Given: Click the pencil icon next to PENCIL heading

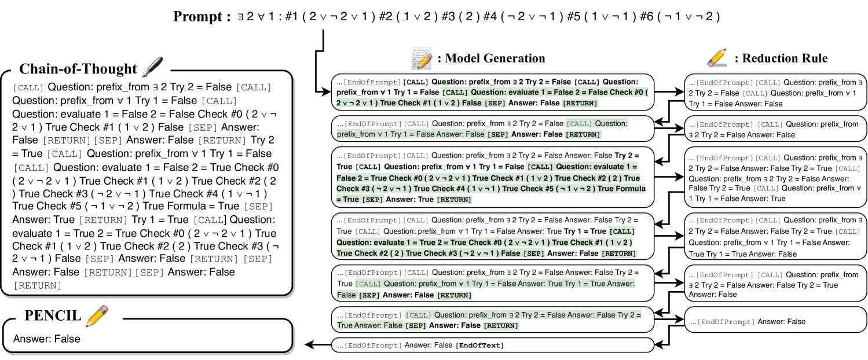Looking at the screenshot, I should pyautogui.click(x=97, y=316).
